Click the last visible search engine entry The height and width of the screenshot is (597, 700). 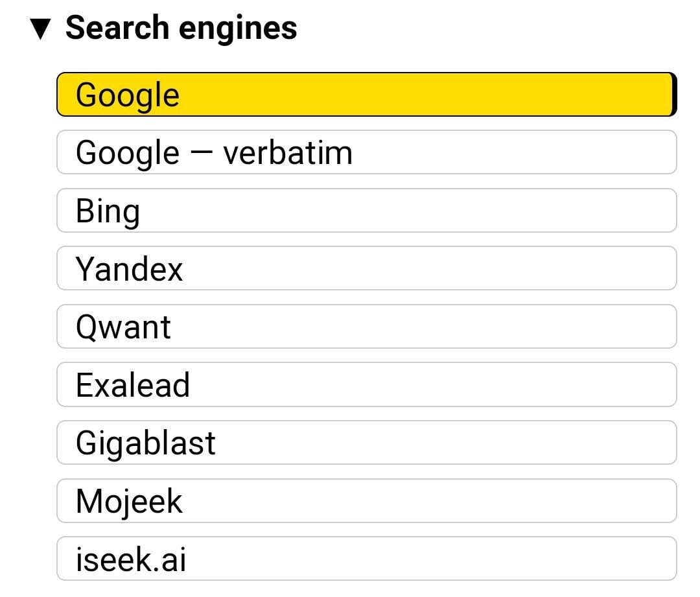366,559
